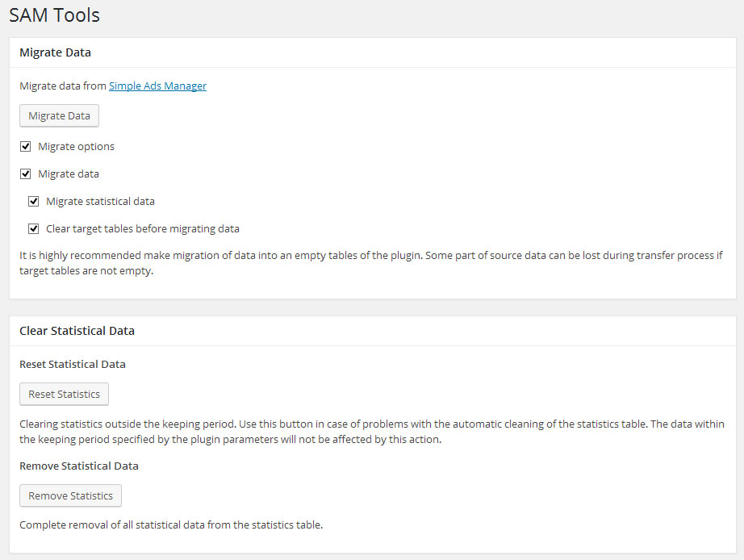Screen dimensions: 744x560
Task: Click the Complete removal description text
Action: click(x=171, y=525)
